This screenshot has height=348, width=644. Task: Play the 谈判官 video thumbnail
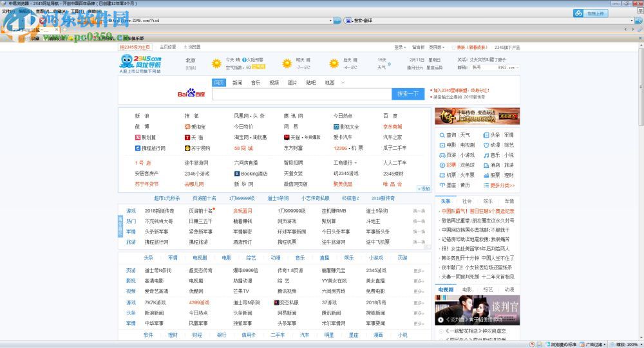477,310
